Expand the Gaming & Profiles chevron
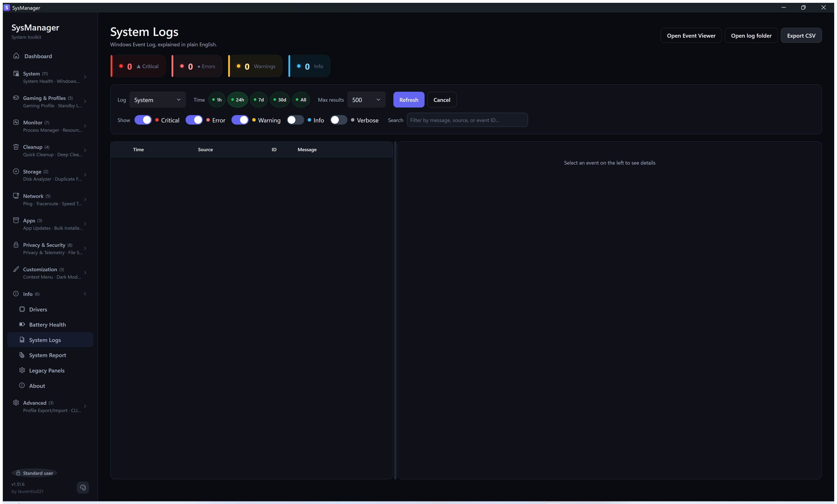Viewport: 837px width, 504px height. 85,101
